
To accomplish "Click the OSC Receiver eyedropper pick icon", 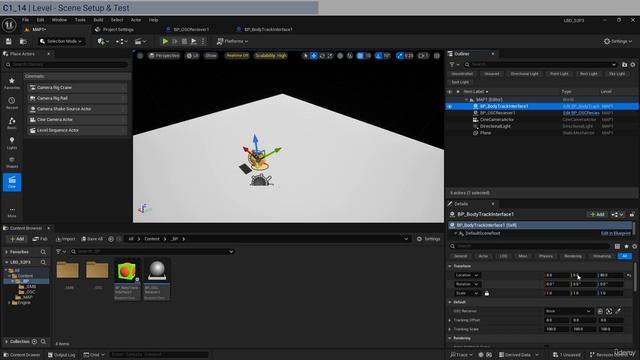I will [x=618, y=311].
